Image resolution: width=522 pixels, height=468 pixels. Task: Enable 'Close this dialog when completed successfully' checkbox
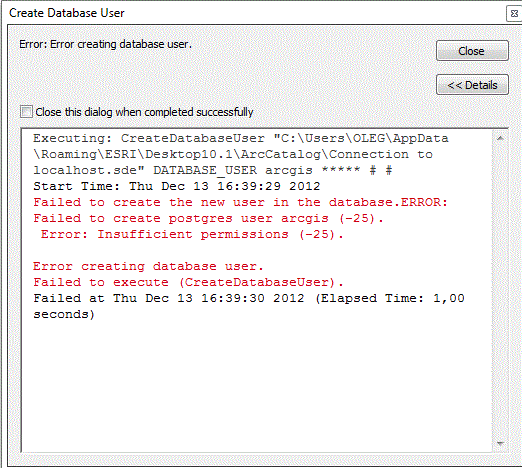pyautogui.click(x=26, y=112)
